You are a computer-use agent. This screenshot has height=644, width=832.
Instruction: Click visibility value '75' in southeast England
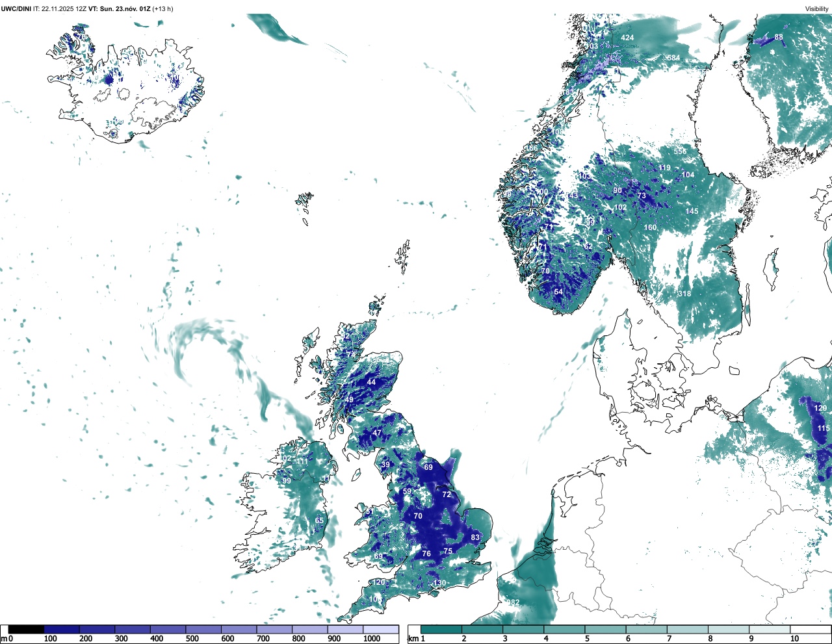coord(448,551)
